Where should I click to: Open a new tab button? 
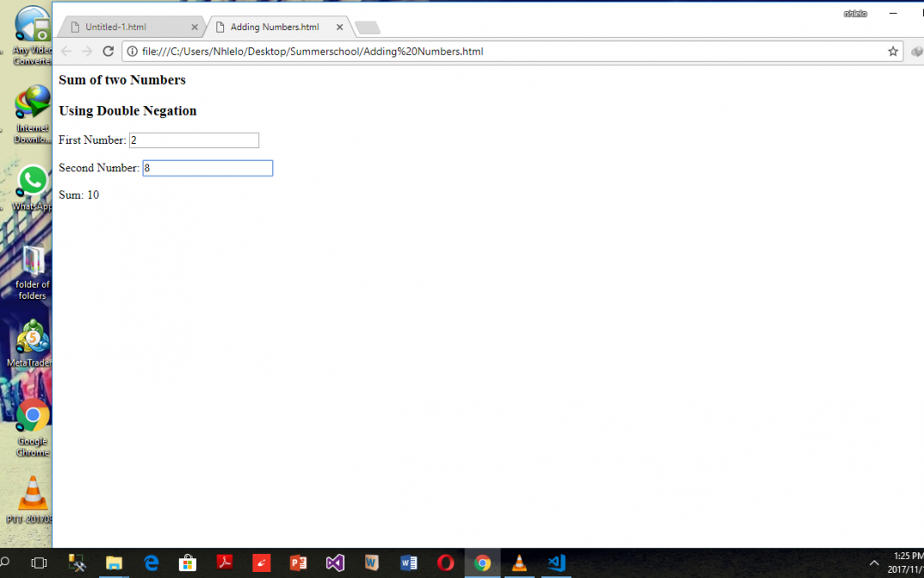(x=367, y=28)
